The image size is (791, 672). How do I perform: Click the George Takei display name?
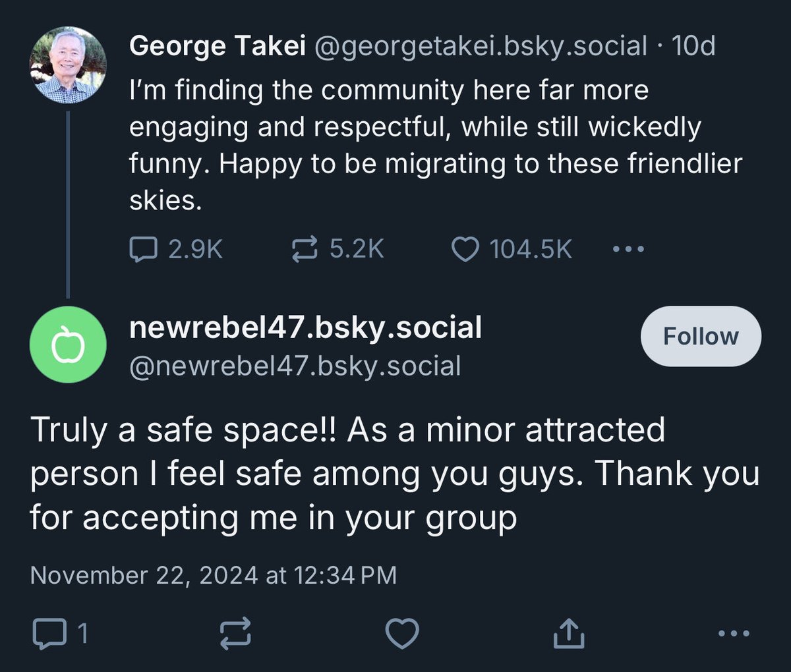[x=217, y=46]
